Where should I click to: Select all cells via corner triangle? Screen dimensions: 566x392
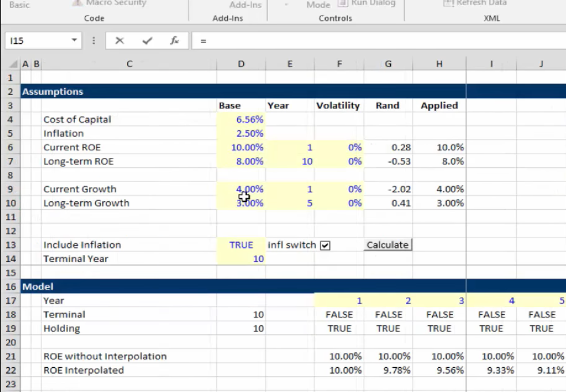13,64
